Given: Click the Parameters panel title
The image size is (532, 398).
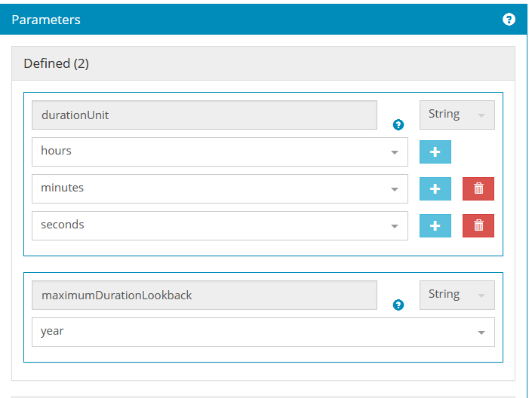Looking at the screenshot, I should tap(46, 20).
